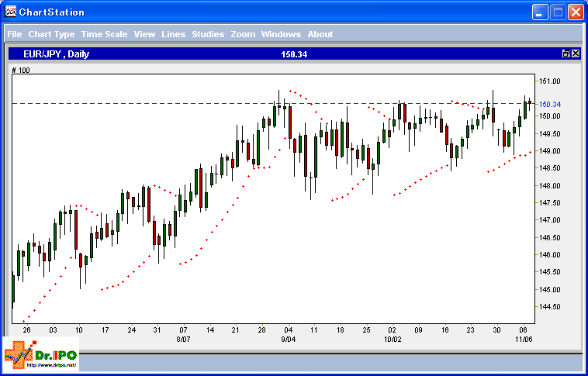Restore the EUR/JPY chart sub-window
Image resolution: width=588 pixels, height=376 pixels.
coord(566,53)
